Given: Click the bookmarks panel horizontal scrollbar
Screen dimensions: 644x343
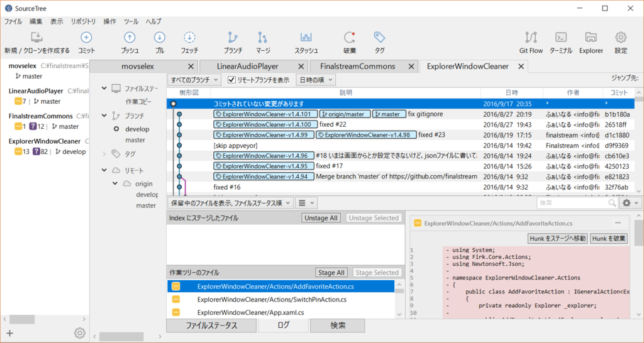Looking at the screenshot, I should [x=22, y=318].
